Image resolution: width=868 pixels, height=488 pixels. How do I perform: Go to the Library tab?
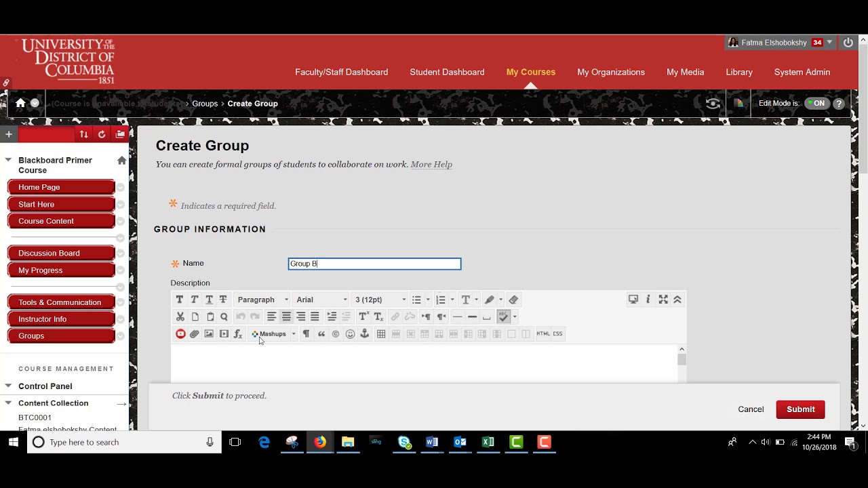[x=739, y=72]
